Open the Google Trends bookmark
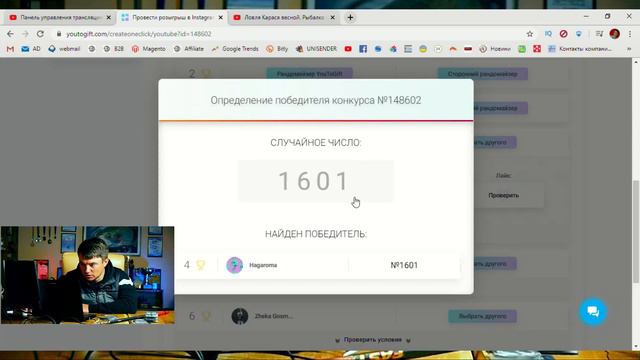Screen dimensions: 640x360 (x=235, y=49)
